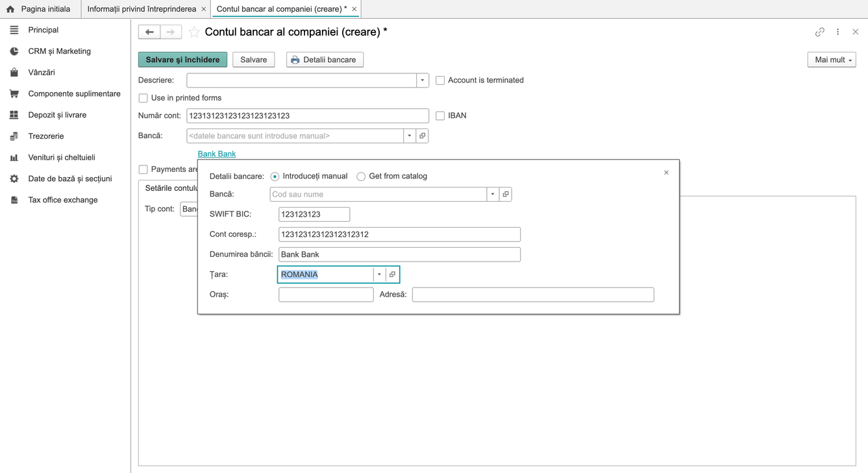Expand the Țara country dropdown arrow

380,274
